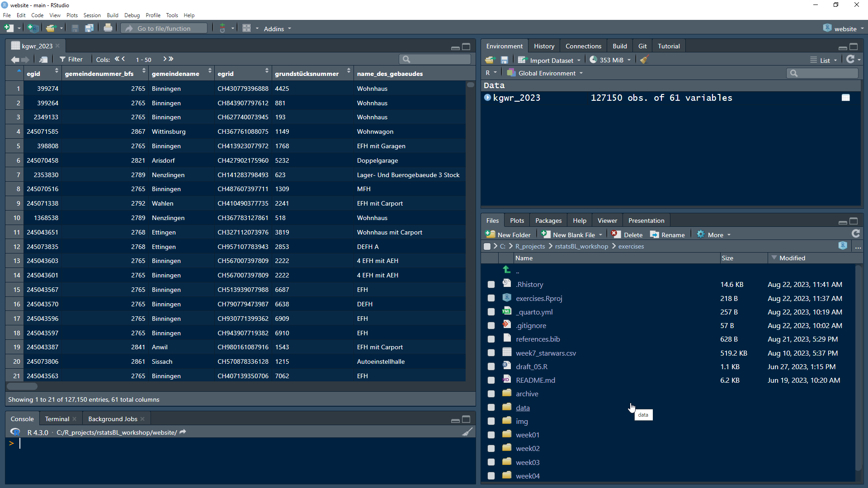Click the Go to file/function field
Screen dimensions: 868x488
pyautogui.click(x=164, y=28)
